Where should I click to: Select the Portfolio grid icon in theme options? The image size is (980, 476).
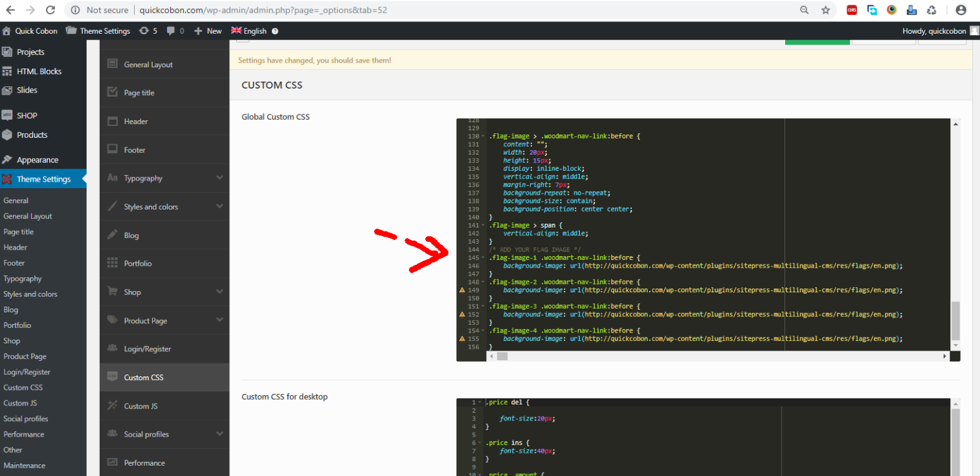[x=112, y=263]
